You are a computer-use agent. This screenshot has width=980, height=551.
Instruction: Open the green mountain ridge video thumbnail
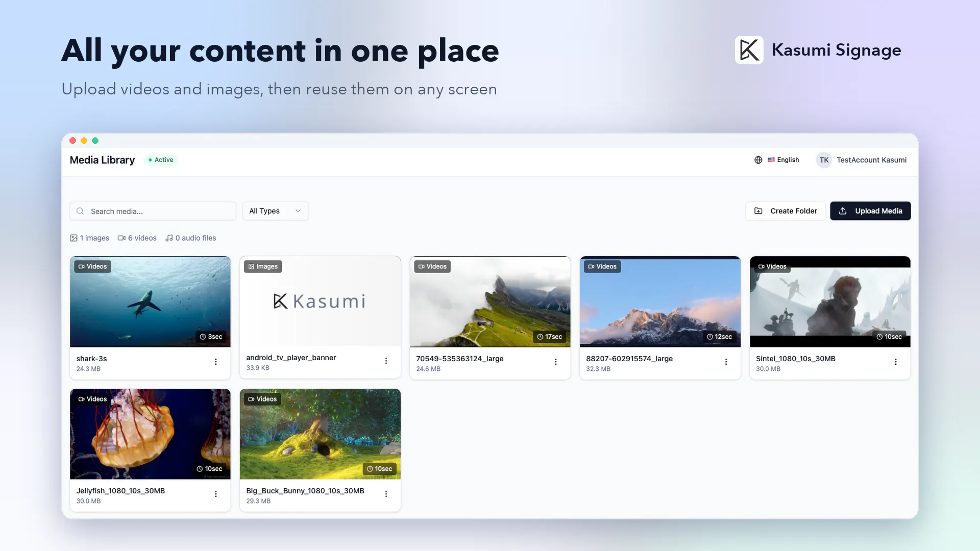pyautogui.click(x=490, y=302)
